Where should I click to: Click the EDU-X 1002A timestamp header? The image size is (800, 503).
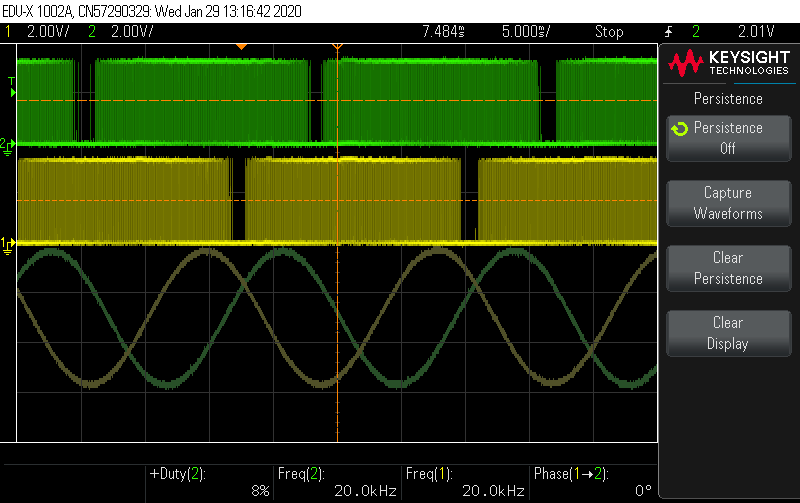click(152, 11)
